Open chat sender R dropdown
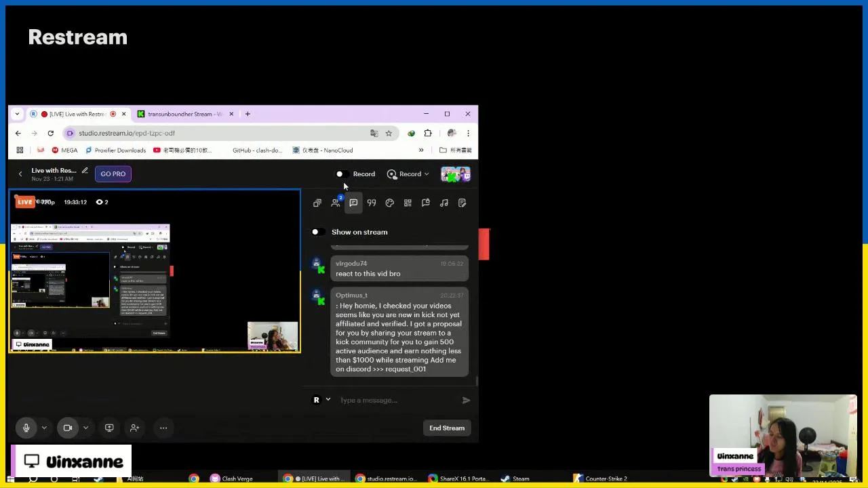 tap(321, 400)
